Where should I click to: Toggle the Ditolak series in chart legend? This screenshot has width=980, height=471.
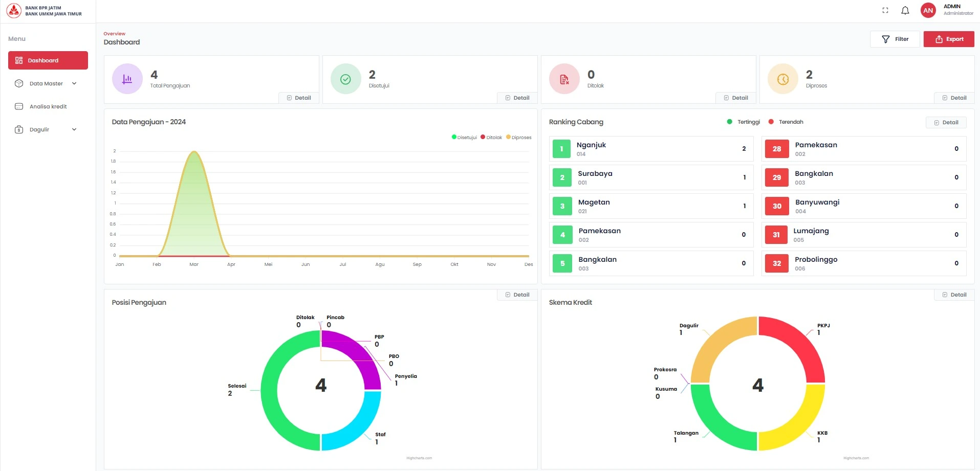491,137
